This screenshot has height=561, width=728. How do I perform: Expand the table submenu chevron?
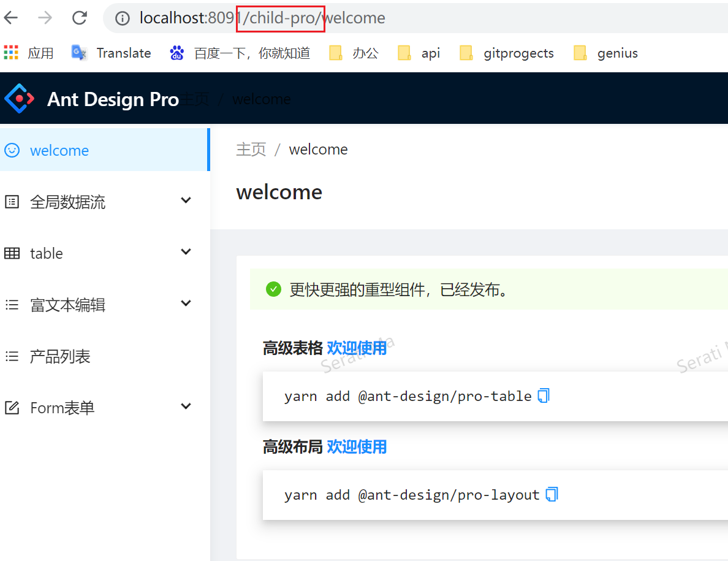(x=186, y=252)
